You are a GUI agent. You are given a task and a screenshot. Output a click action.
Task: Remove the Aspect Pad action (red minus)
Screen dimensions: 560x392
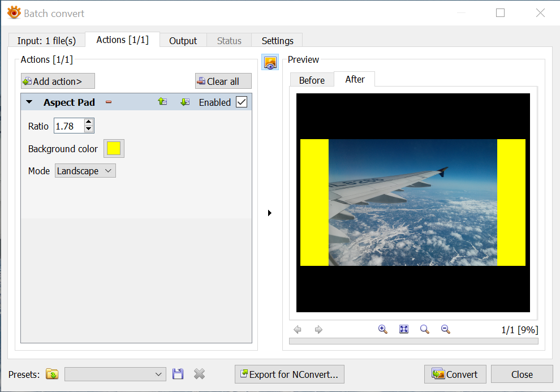coord(109,102)
